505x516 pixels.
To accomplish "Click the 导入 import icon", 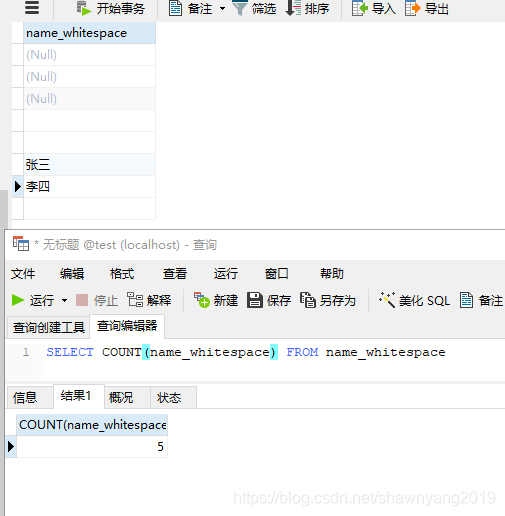I will coord(360,8).
